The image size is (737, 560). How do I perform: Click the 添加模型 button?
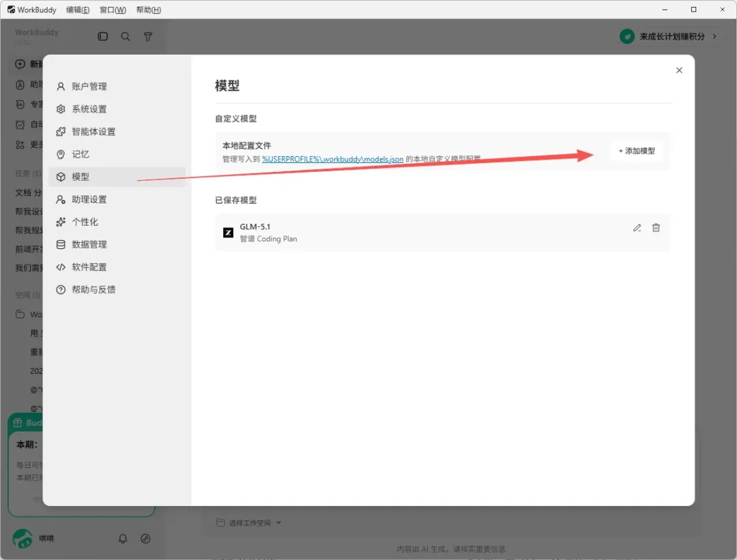pyautogui.click(x=637, y=151)
